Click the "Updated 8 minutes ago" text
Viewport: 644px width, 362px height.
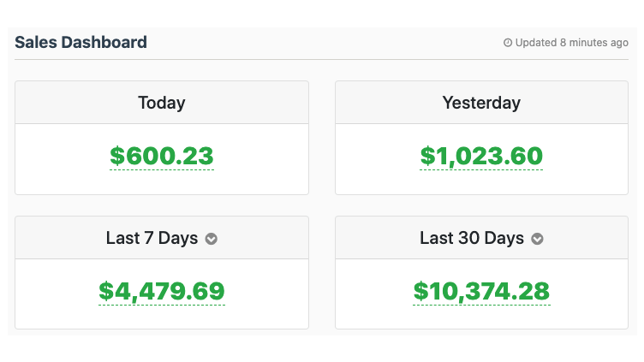coord(571,43)
